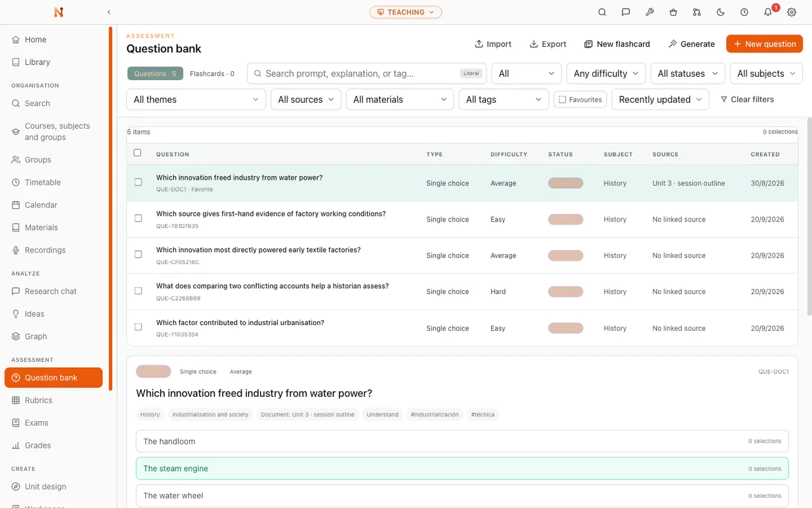The width and height of the screenshot is (812, 508).
Task: Select answer option The water wheel
Action: (462, 495)
